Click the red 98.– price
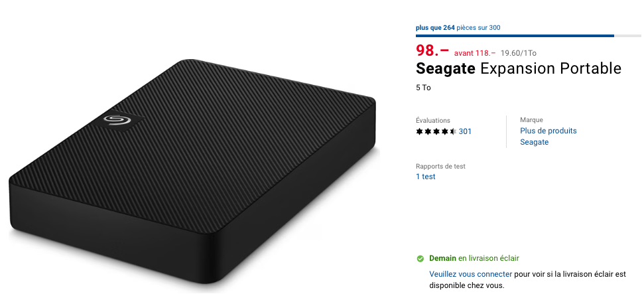 click(x=432, y=50)
